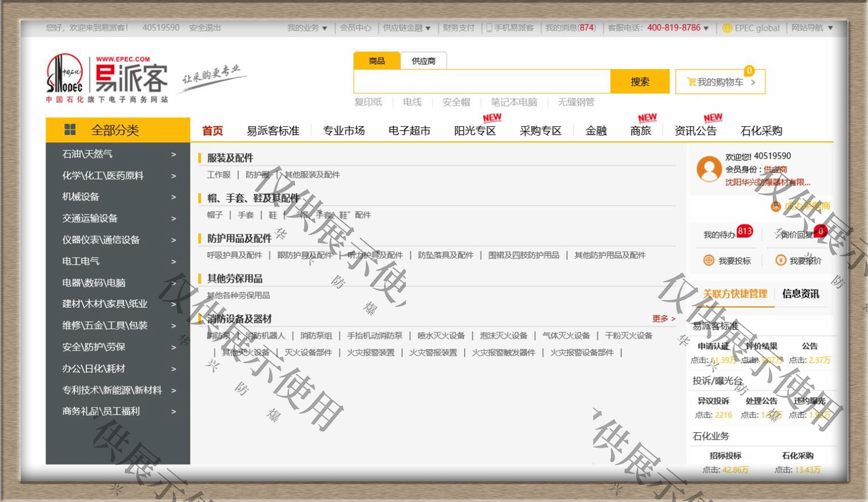This screenshot has width=868, height=502.
Task: Open the 网站导航 dropdown
Action: [x=812, y=28]
